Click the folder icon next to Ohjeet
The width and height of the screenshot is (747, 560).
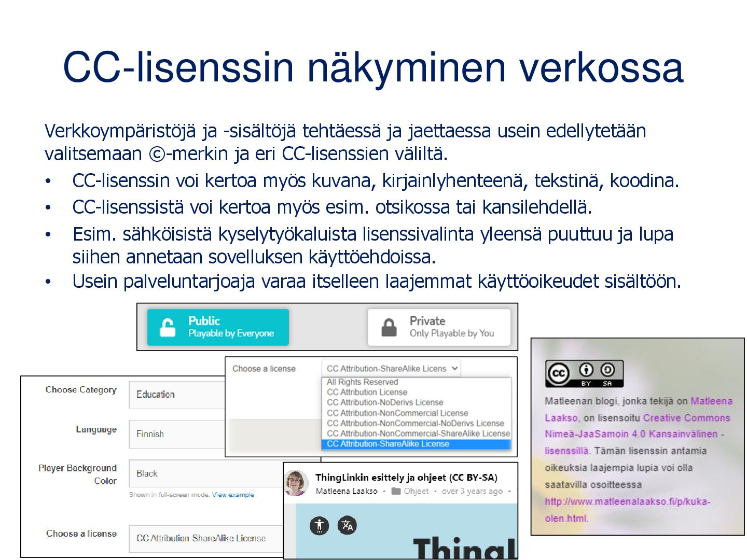[x=396, y=491]
